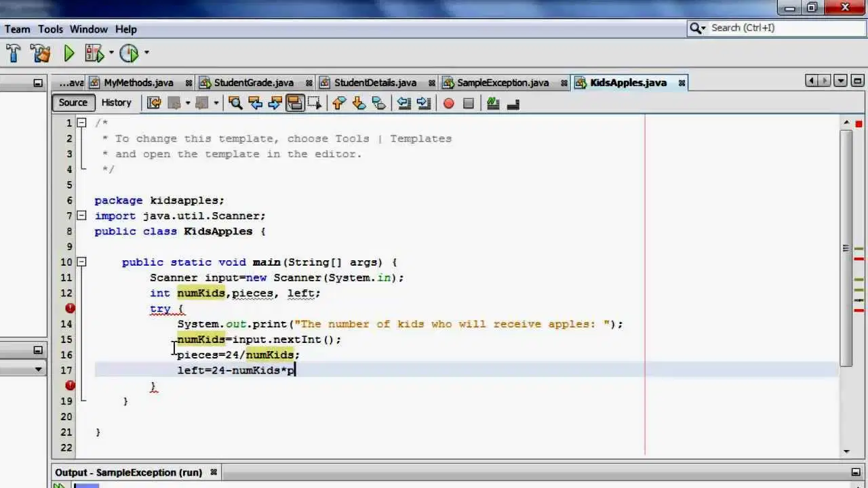868x488 pixels.
Task: Close the MyMethods.java tab
Action: [189, 83]
